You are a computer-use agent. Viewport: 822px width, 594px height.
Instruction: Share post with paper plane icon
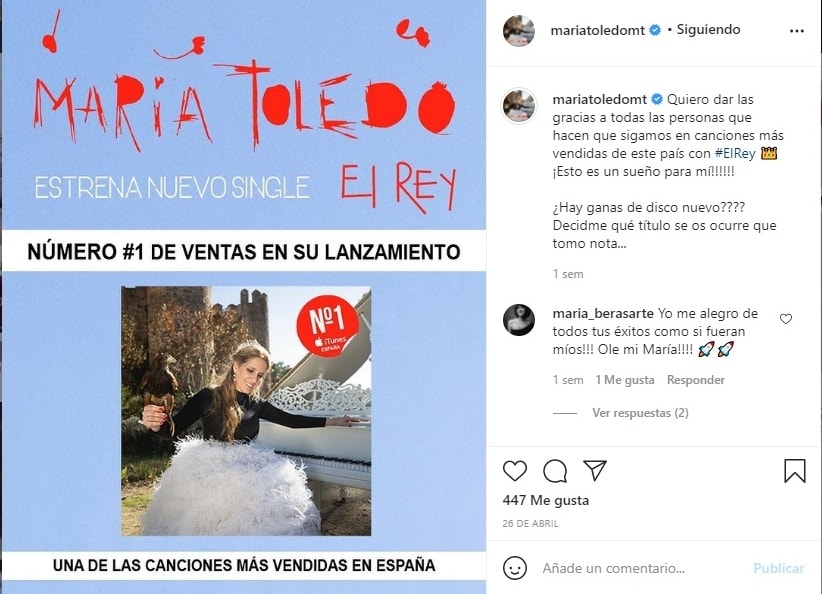pyautogui.click(x=595, y=470)
